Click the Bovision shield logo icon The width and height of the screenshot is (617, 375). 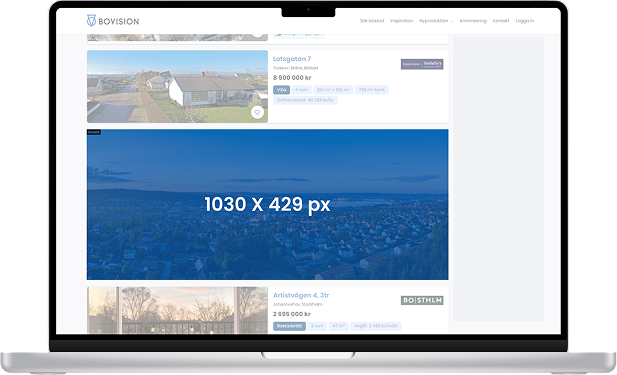tap(91, 20)
